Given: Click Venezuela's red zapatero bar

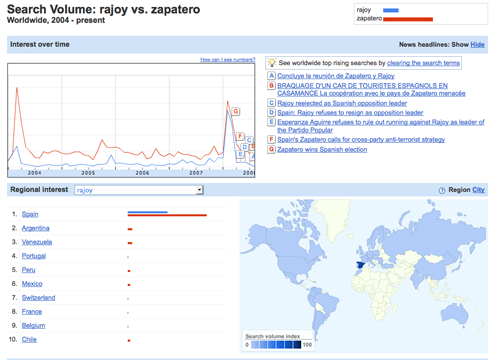Looking at the screenshot, I should click(x=130, y=243).
